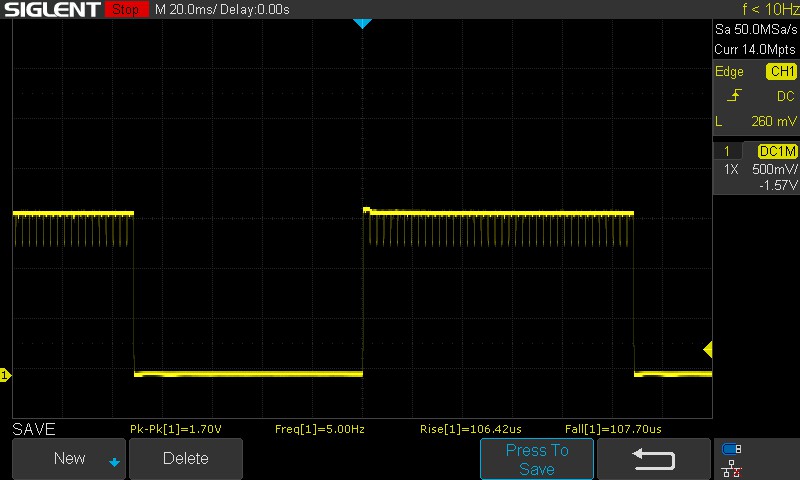Click the yellow trigger level arrow
800x480 pixels.
[707, 350]
